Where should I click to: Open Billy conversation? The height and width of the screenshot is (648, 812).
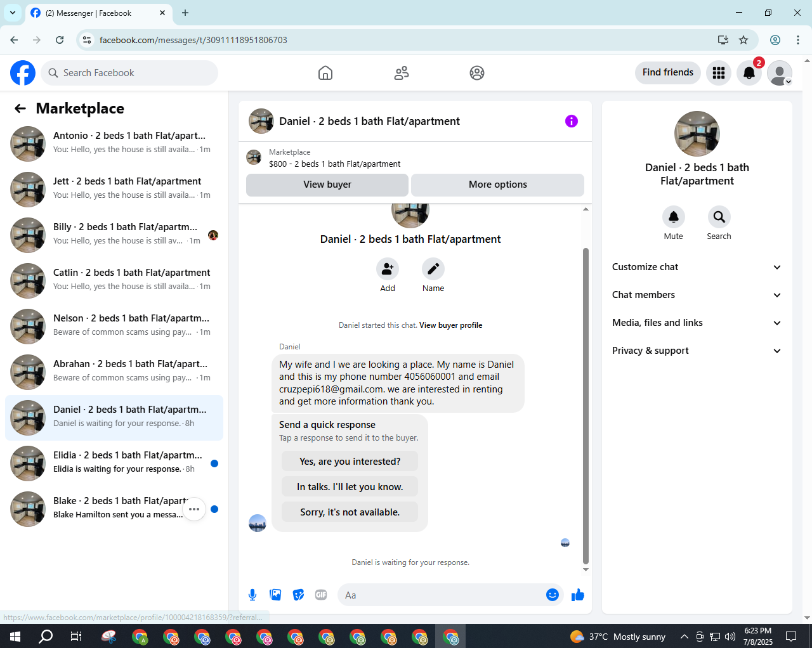coord(114,235)
